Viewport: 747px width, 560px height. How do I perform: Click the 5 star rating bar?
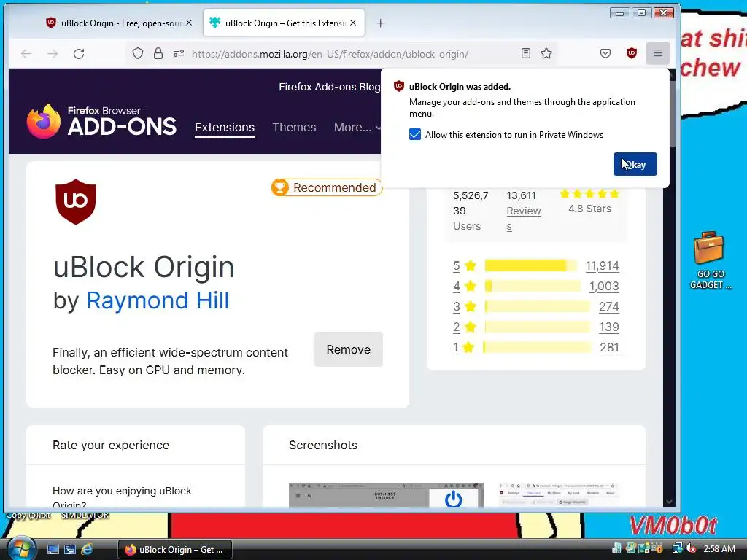tap(531, 265)
